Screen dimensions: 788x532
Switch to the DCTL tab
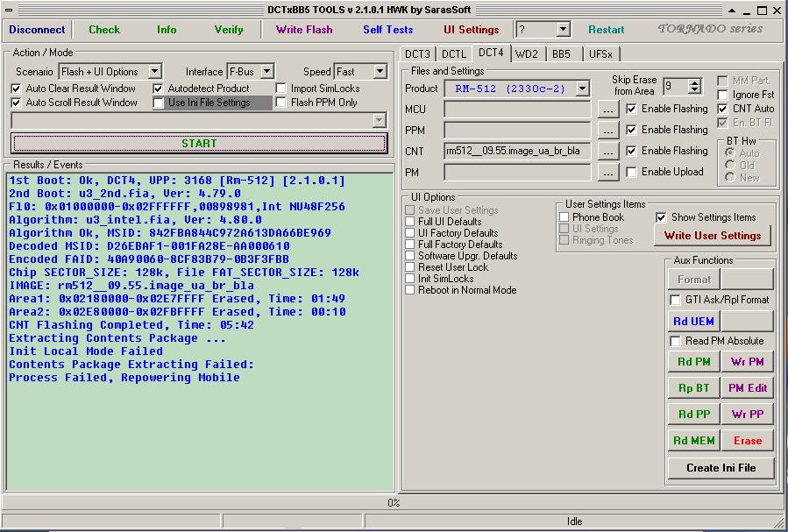pyautogui.click(x=454, y=54)
